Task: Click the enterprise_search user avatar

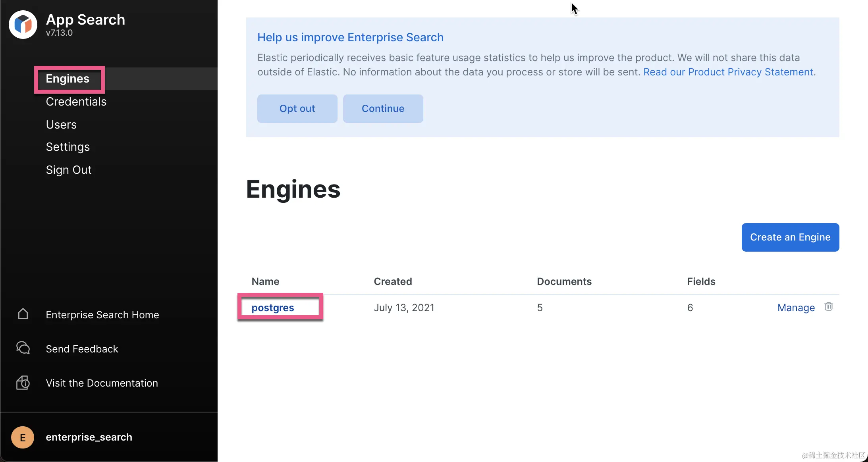Action: coord(23,437)
